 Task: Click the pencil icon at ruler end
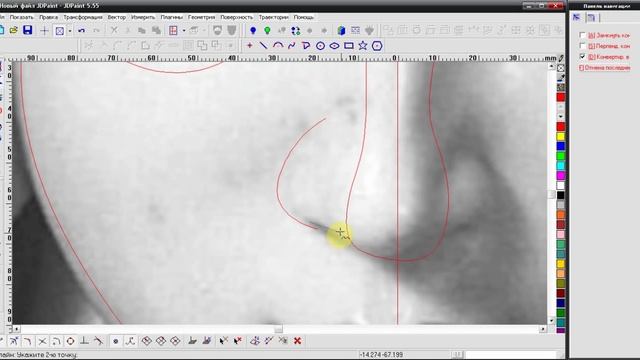tap(561, 58)
